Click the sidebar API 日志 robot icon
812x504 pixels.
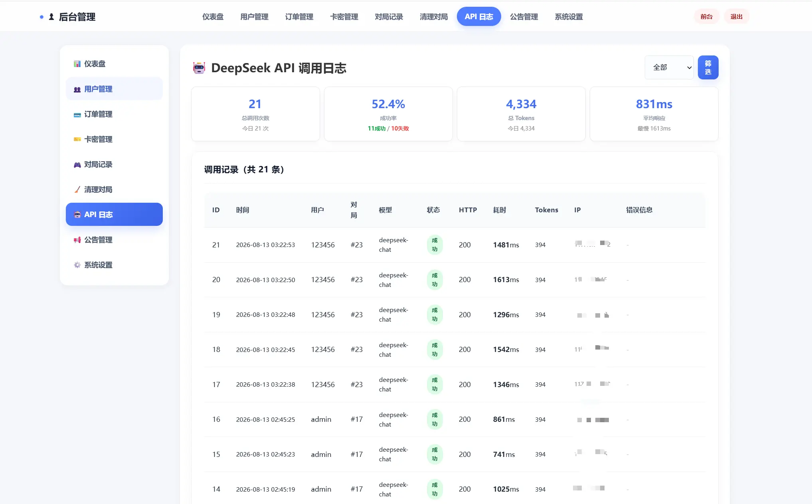click(x=77, y=215)
